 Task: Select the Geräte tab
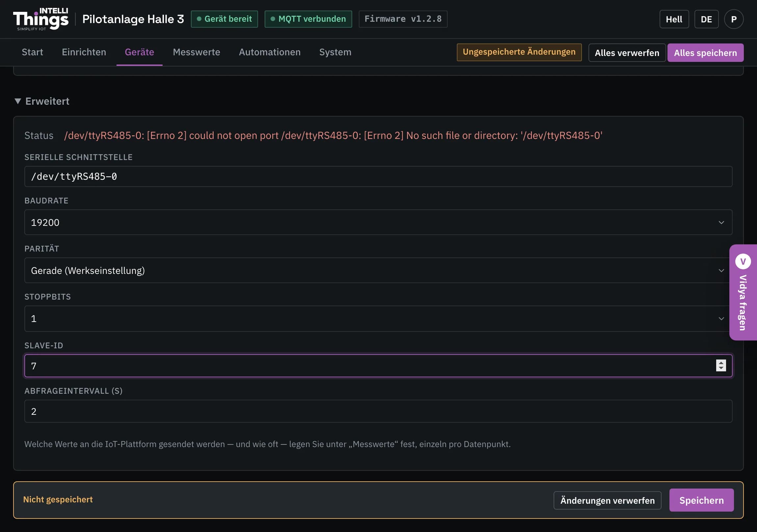point(140,52)
